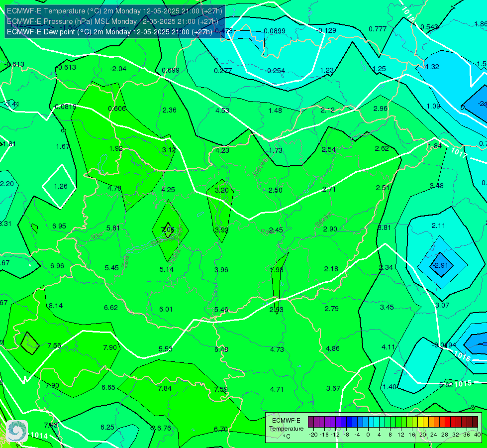
Task: Click the 0.0899 value
Action: point(275,31)
